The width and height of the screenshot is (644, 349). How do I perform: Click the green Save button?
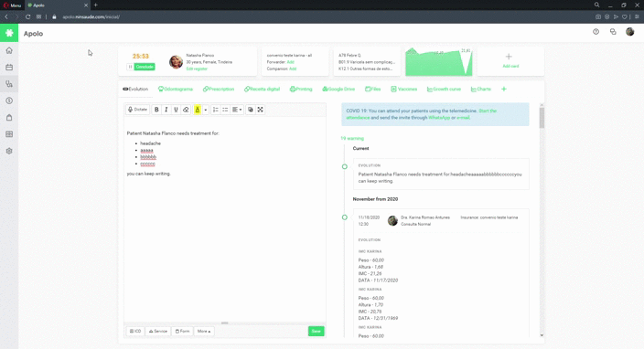[316, 331]
